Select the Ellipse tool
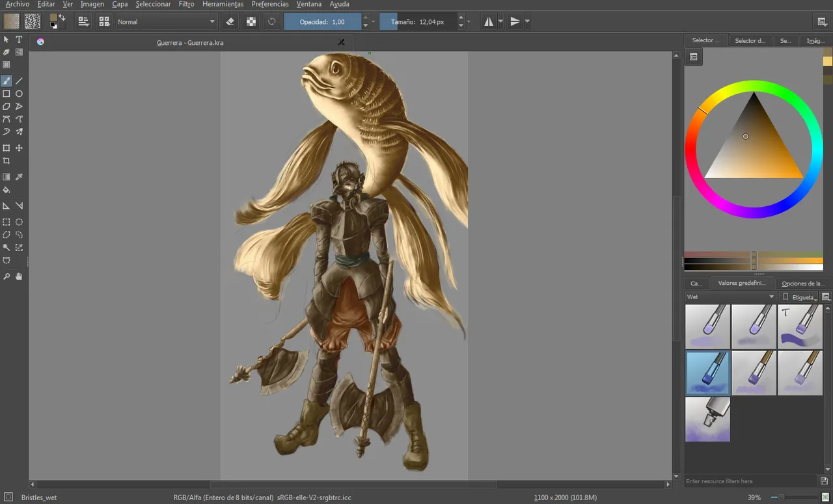Viewport: 833px width, 504px height. click(x=19, y=94)
